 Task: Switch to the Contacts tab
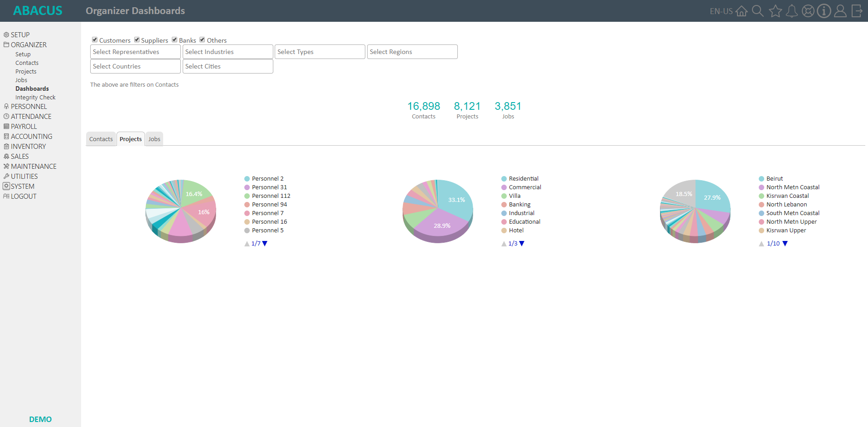[x=101, y=139]
